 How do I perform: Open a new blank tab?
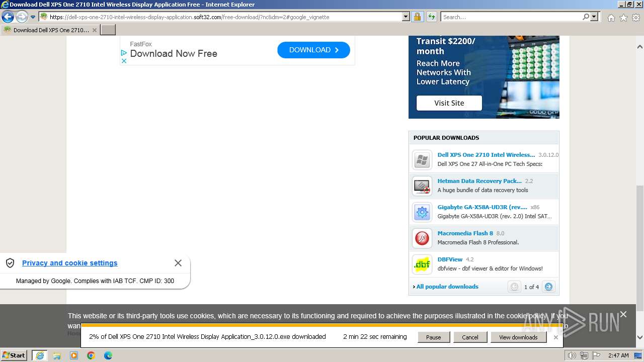tap(108, 30)
